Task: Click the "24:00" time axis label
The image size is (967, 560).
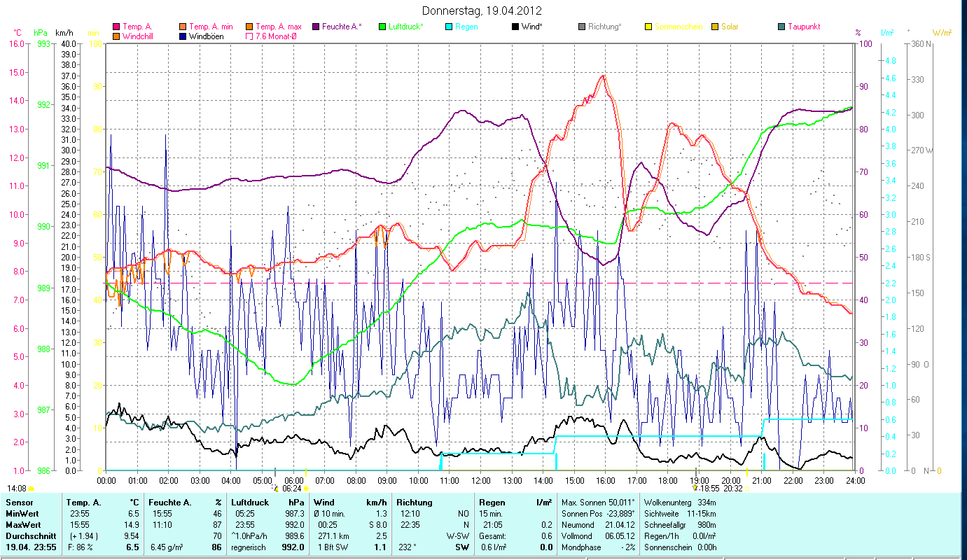Action: pos(856,481)
